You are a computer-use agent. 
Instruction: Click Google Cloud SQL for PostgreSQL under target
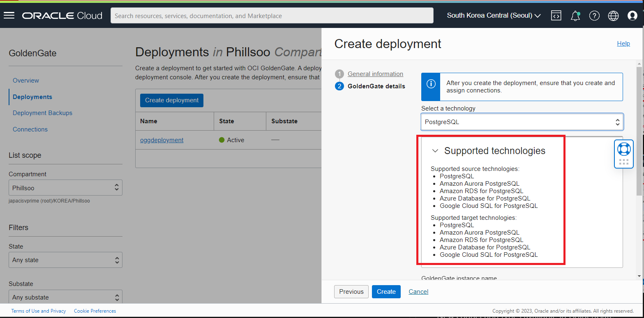point(489,255)
